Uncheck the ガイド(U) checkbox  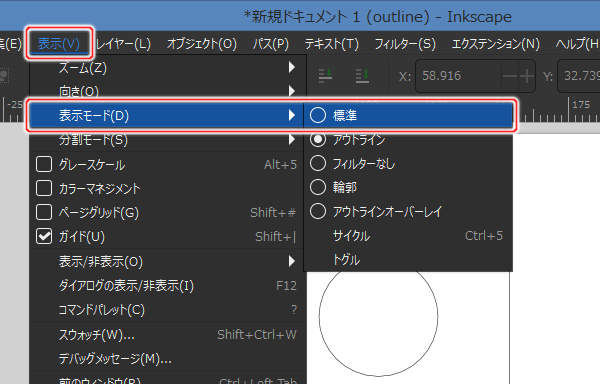(x=44, y=236)
